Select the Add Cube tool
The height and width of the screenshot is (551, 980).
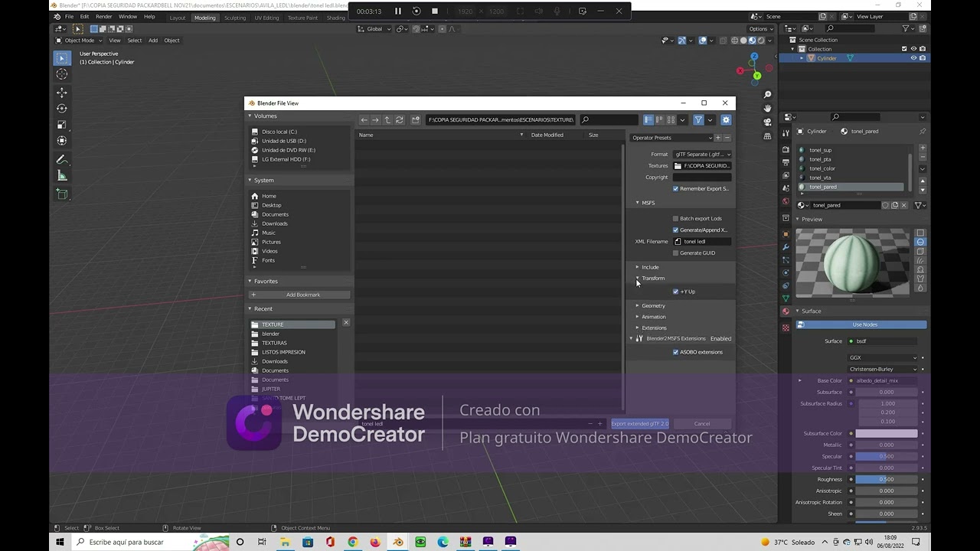[62, 194]
